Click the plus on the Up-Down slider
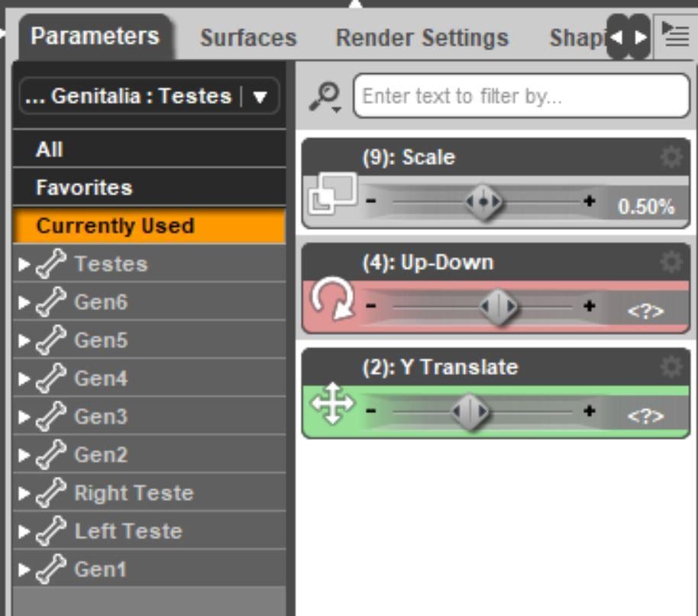 589,307
